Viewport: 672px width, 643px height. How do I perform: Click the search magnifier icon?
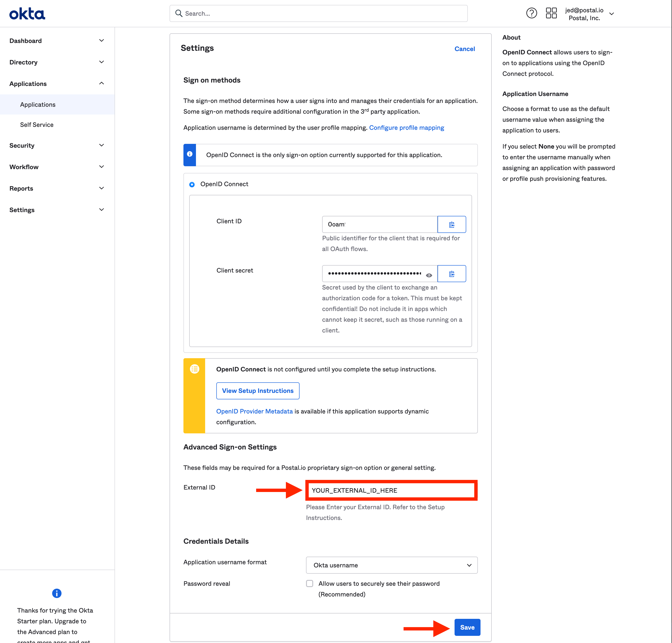click(x=179, y=13)
